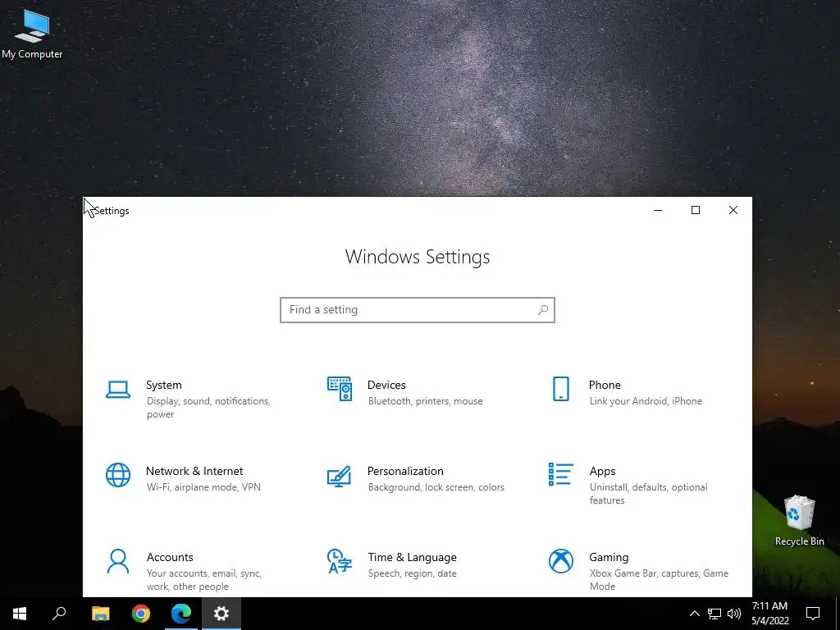Click the Settings gear in taskbar

pyautogui.click(x=221, y=614)
